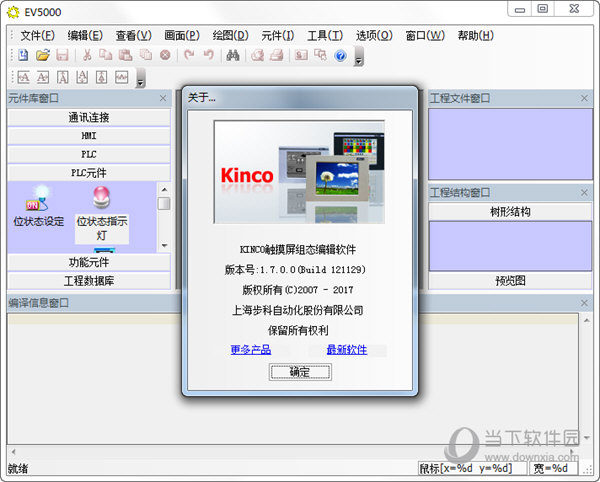Viewport: 600px width, 482px height.
Task: Click version text 版本号:1.7.0.0
Action: (x=295, y=270)
